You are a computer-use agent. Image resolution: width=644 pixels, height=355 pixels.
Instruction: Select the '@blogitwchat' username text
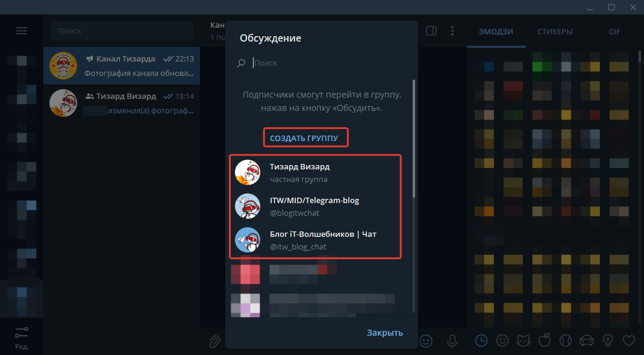pyautogui.click(x=295, y=213)
